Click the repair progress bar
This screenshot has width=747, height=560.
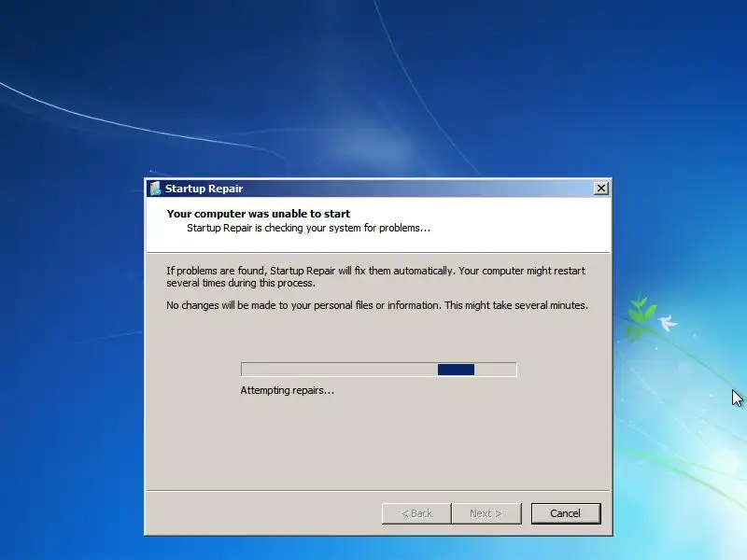379,370
